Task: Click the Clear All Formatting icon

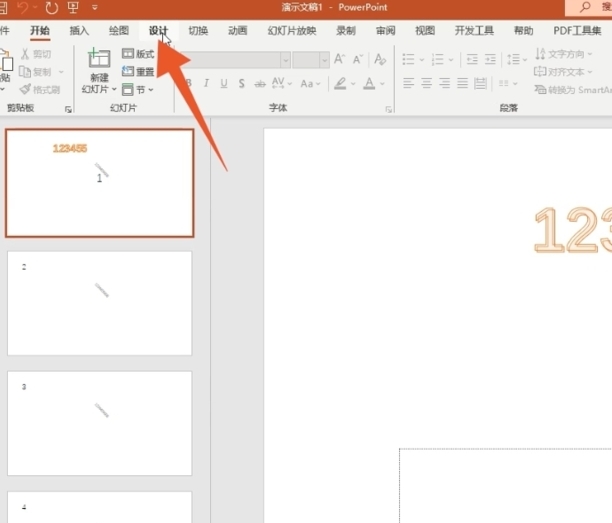Action: [380, 59]
